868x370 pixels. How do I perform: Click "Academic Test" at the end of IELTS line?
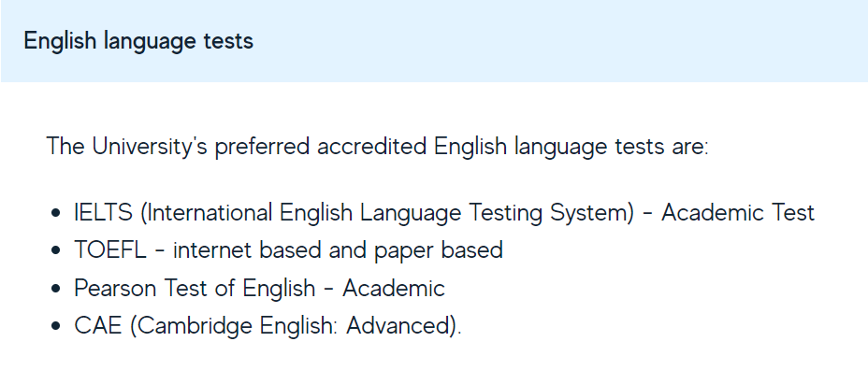point(738,213)
